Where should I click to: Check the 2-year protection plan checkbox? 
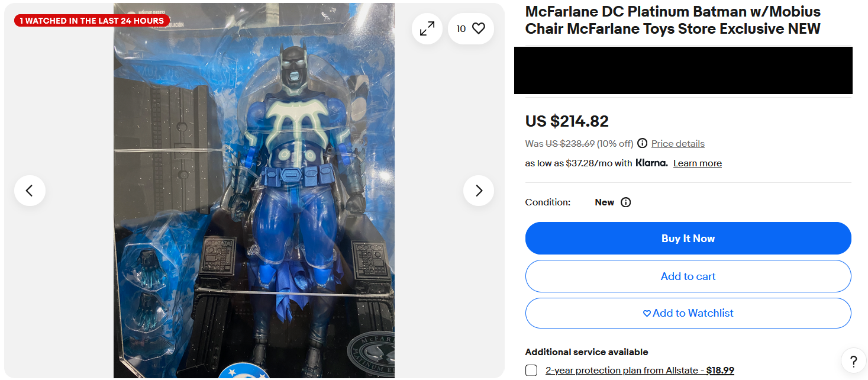coord(531,371)
